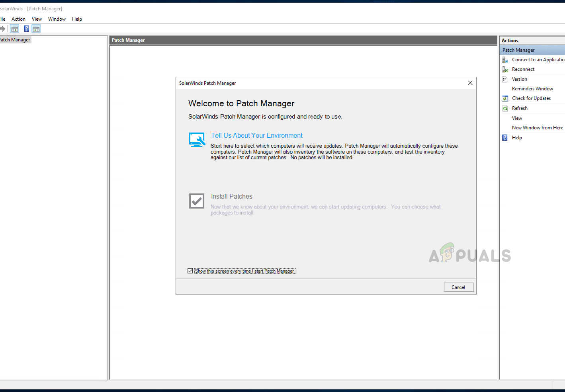Click the Version document icon in Actions
Viewport: 565px width, 392px height.
coord(505,79)
